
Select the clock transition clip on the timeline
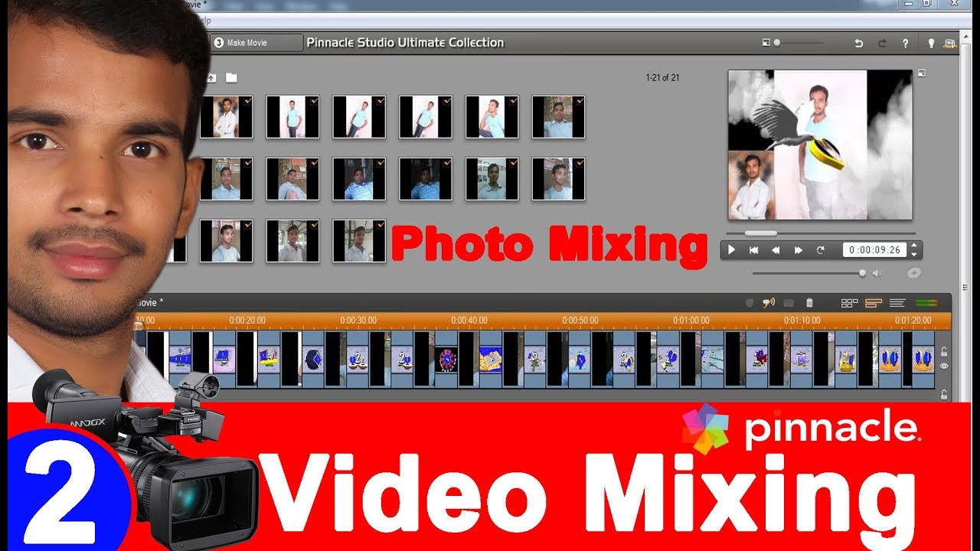click(446, 359)
